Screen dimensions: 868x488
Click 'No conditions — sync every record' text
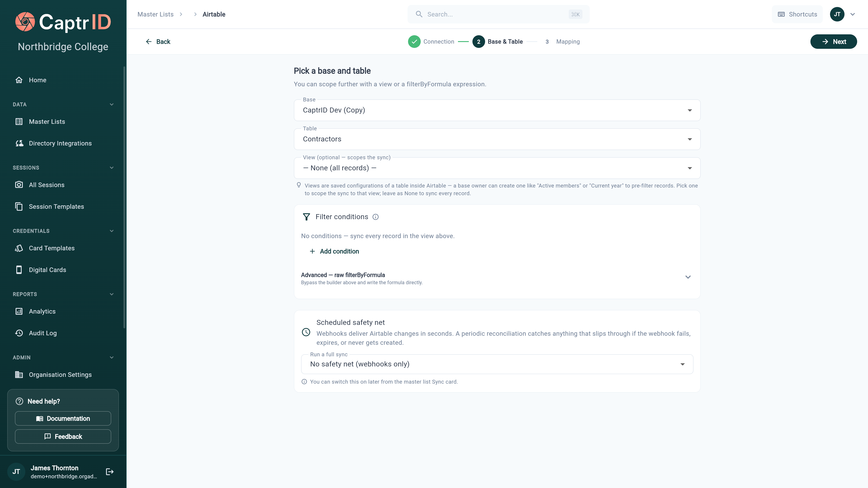point(378,236)
